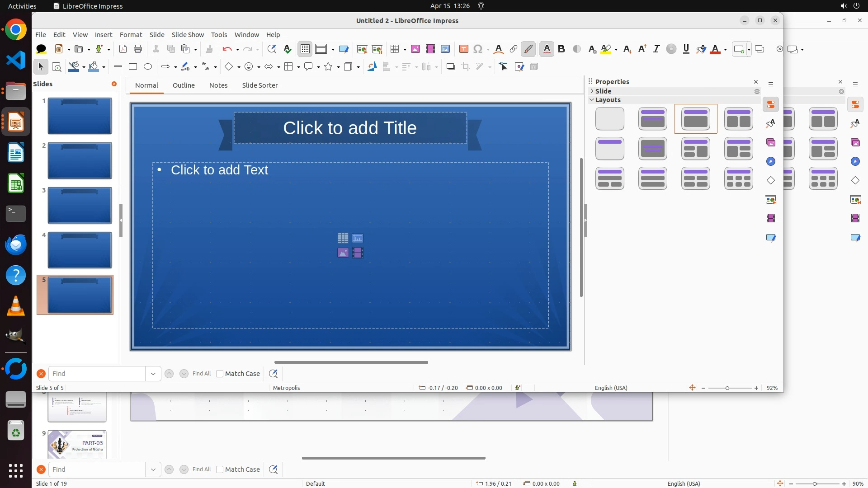868x488 pixels.
Task: Select slide 3 thumbnail in Slides panel
Action: tap(80, 206)
